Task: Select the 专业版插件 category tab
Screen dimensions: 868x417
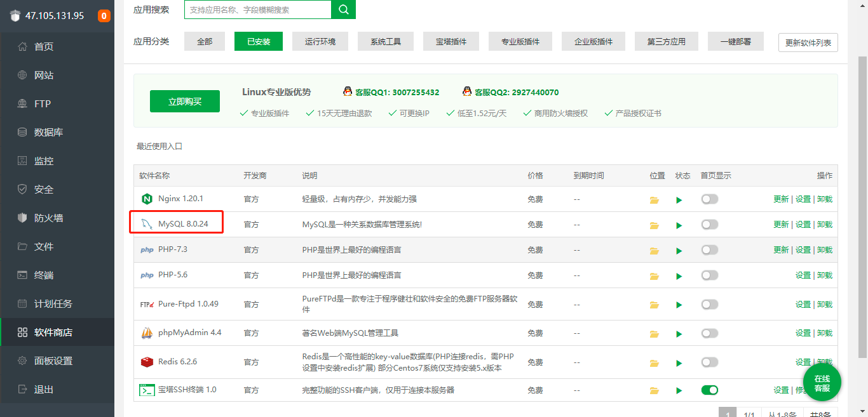Action: [520, 41]
